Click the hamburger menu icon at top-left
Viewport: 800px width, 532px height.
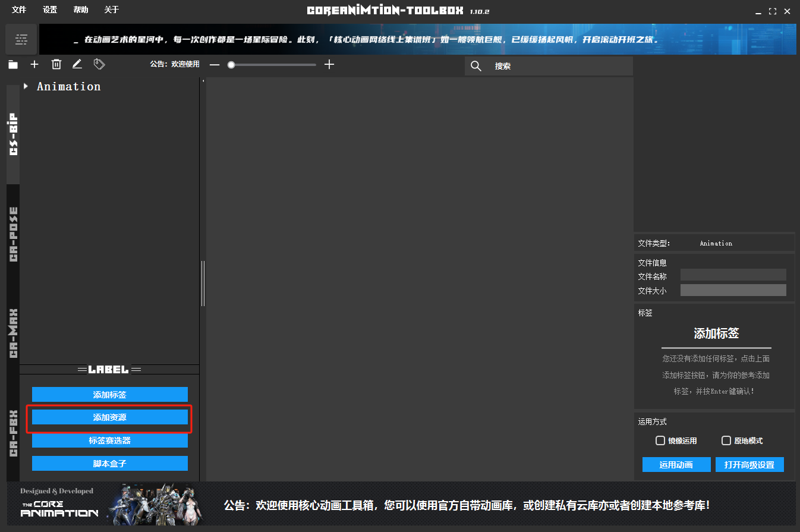21,40
